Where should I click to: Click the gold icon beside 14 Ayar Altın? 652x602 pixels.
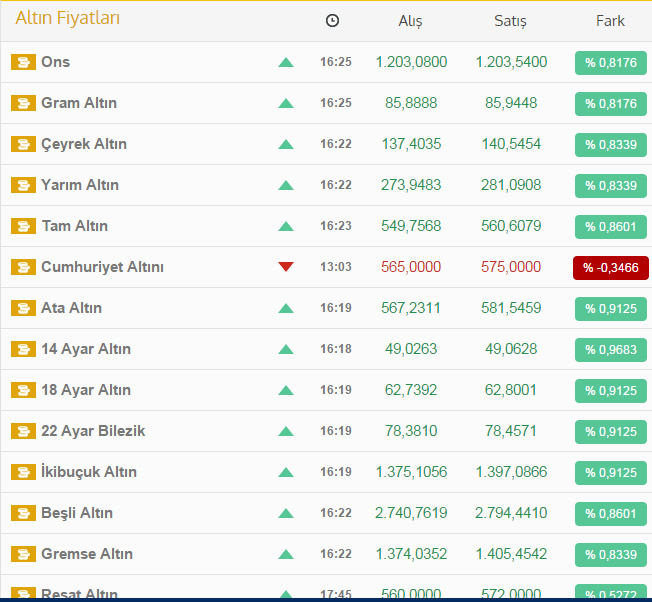[x=23, y=349]
